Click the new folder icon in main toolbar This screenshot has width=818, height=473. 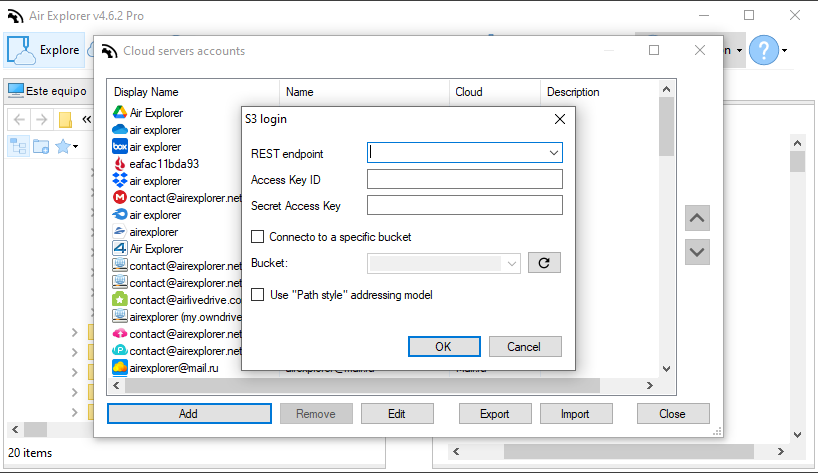[41, 147]
